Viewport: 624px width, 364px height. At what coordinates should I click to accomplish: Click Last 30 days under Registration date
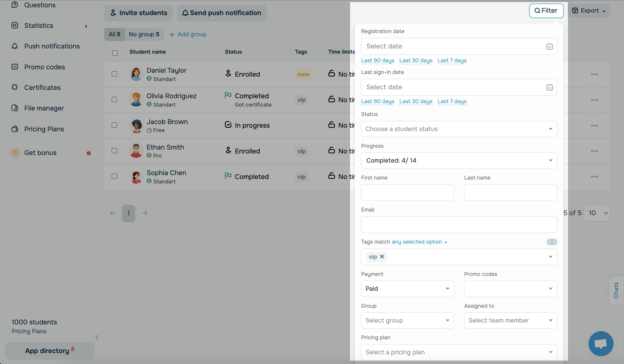point(416,60)
